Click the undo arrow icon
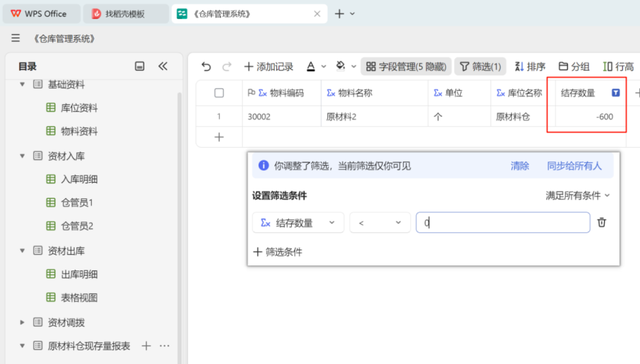The width and height of the screenshot is (640, 364). pyautogui.click(x=206, y=66)
